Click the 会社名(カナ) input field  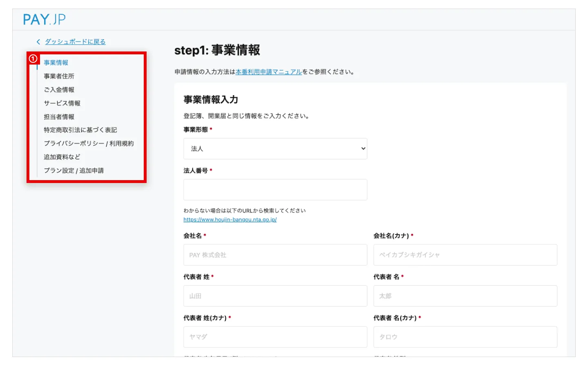point(465,255)
